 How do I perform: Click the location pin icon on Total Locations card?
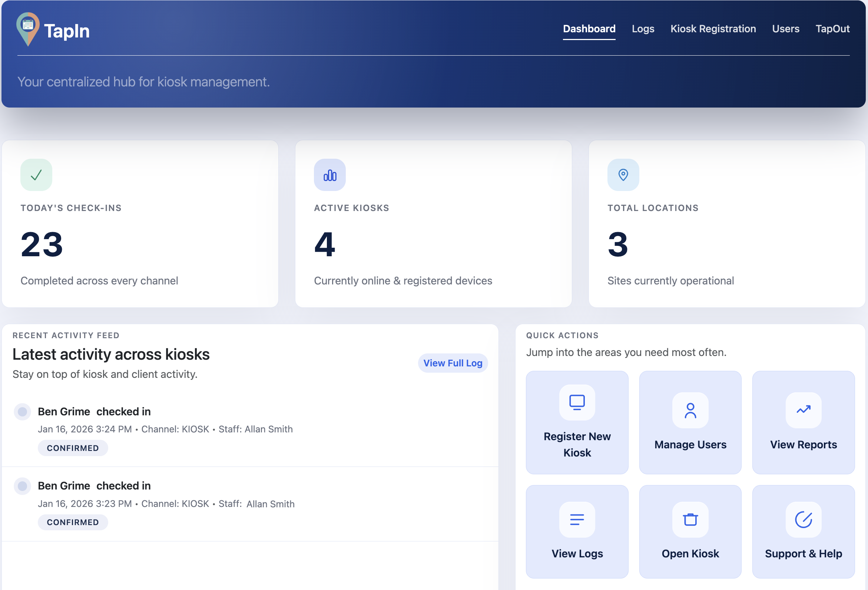pyautogui.click(x=623, y=175)
